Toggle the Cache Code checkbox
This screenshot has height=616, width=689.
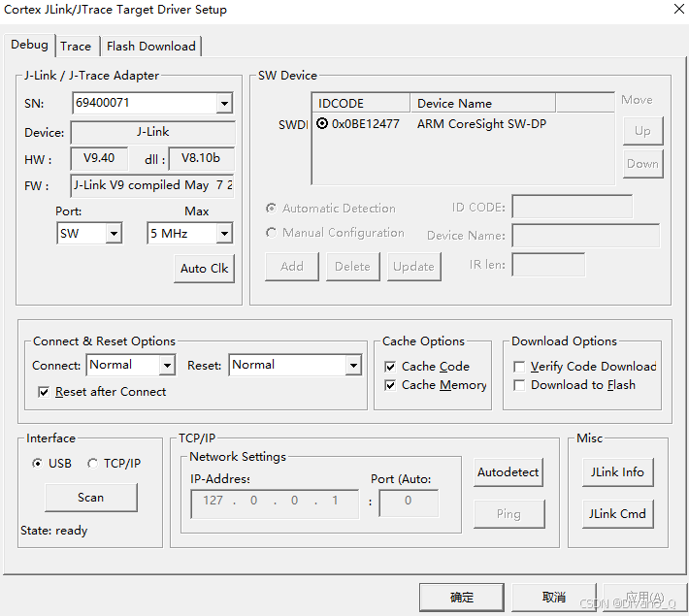pos(390,367)
